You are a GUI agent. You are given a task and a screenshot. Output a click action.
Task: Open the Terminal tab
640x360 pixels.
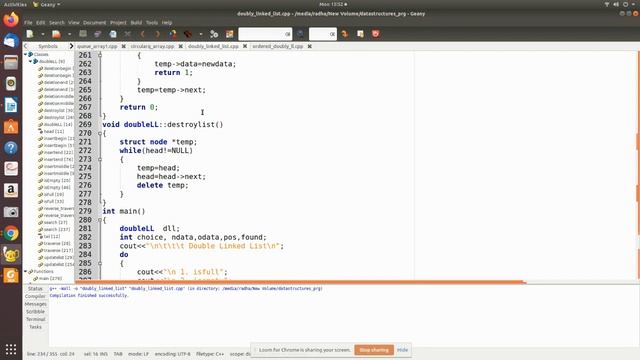coord(36,320)
